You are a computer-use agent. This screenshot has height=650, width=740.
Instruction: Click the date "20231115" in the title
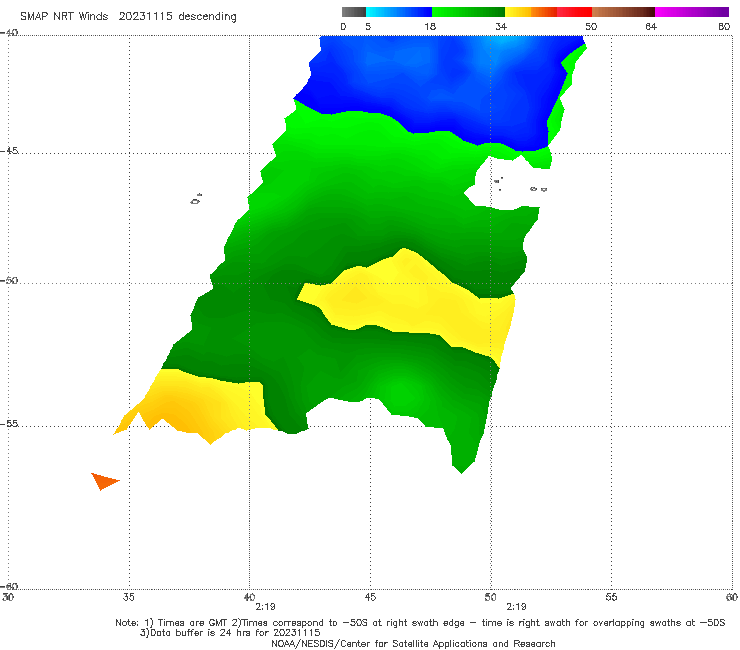[145, 16]
